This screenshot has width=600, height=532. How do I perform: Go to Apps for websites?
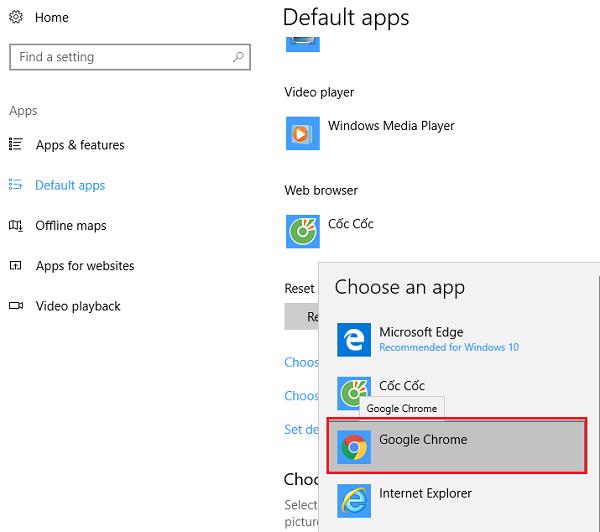(85, 266)
